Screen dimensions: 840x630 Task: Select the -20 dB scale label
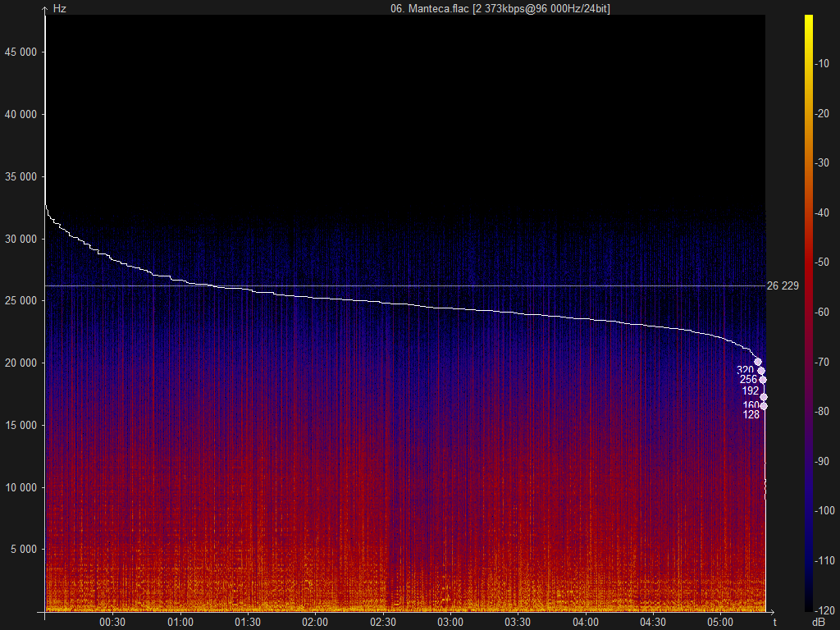(x=822, y=113)
